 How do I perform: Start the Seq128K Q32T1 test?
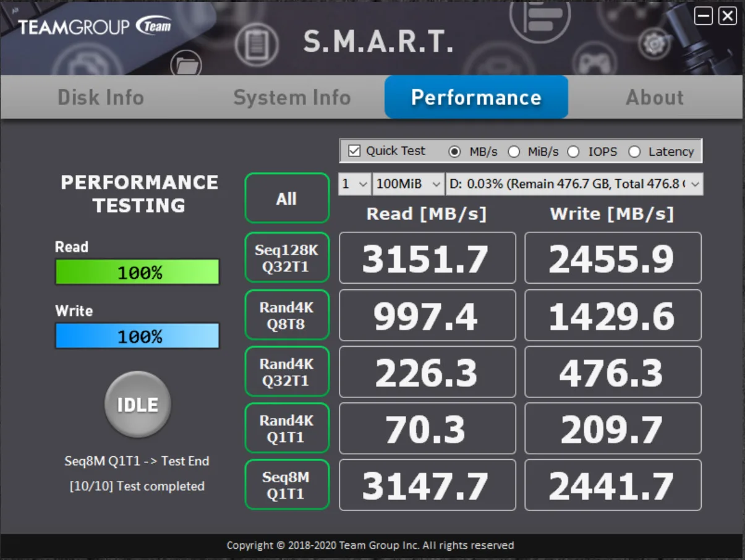[x=287, y=258]
